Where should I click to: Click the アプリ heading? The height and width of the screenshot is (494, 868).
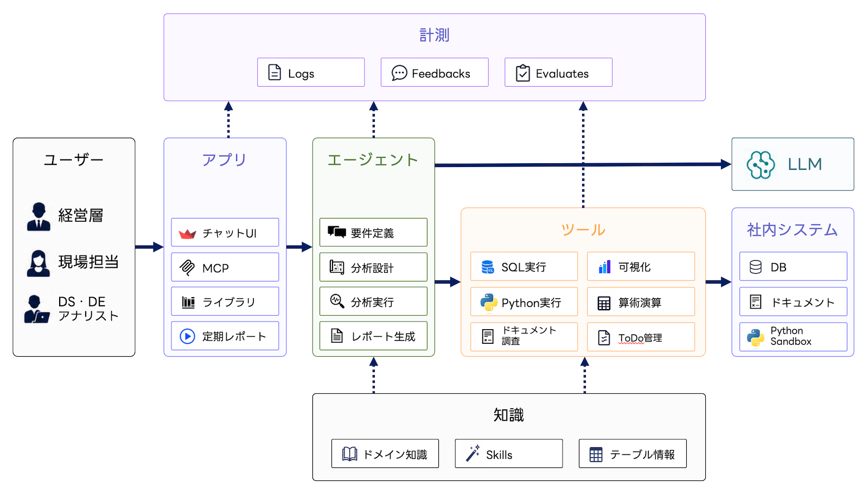(225, 160)
